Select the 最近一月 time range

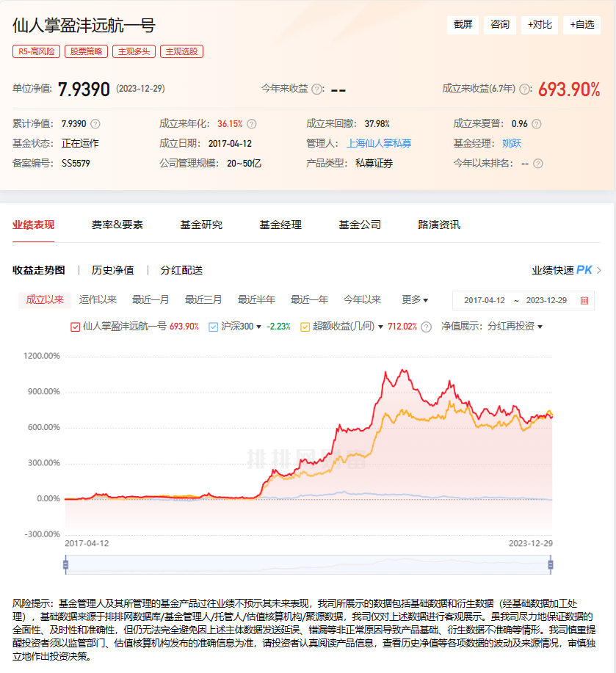151,299
